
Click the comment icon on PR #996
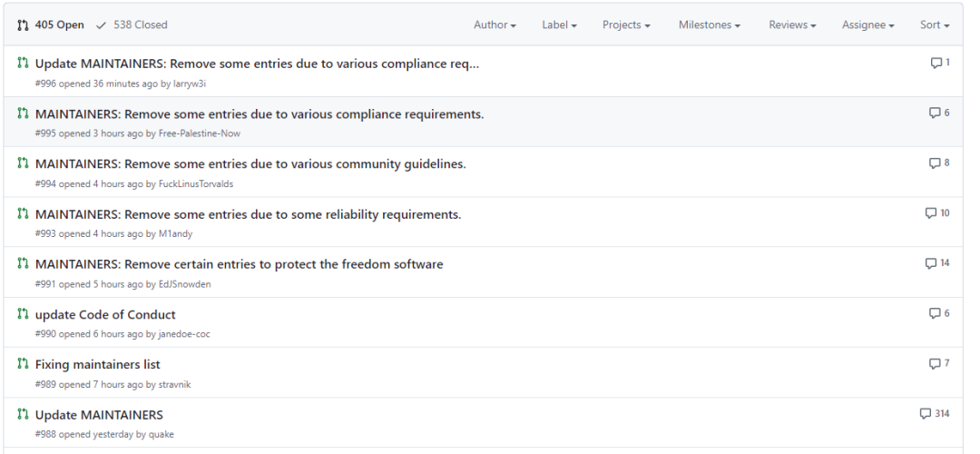[x=936, y=64]
